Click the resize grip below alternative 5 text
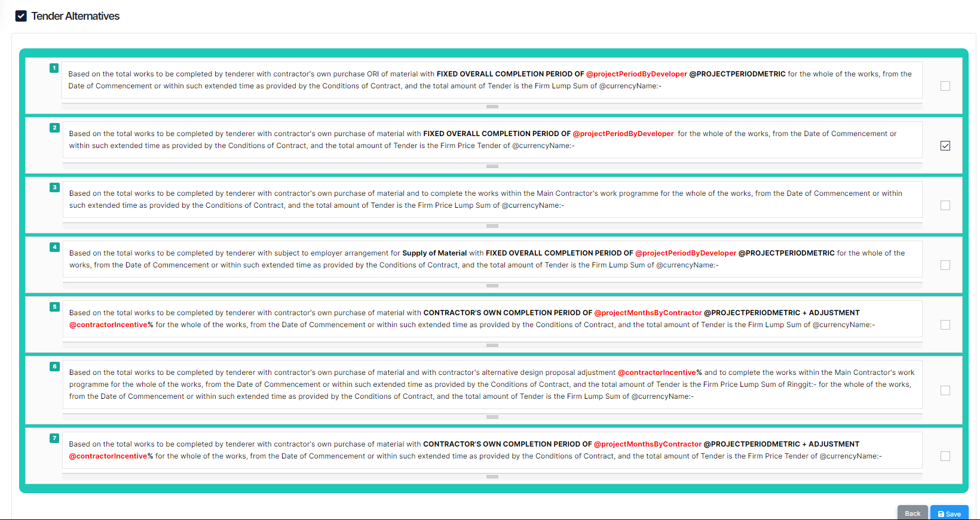This screenshot has width=980, height=520. (x=492, y=345)
